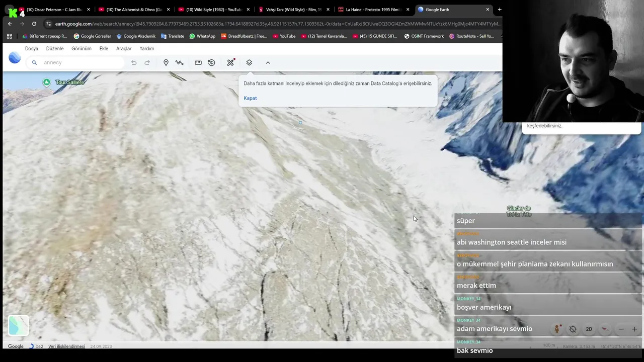Image resolution: width=644 pixels, height=362 pixels.
Task: Open the BitTorrent bookmark
Action: pyautogui.click(x=44, y=36)
